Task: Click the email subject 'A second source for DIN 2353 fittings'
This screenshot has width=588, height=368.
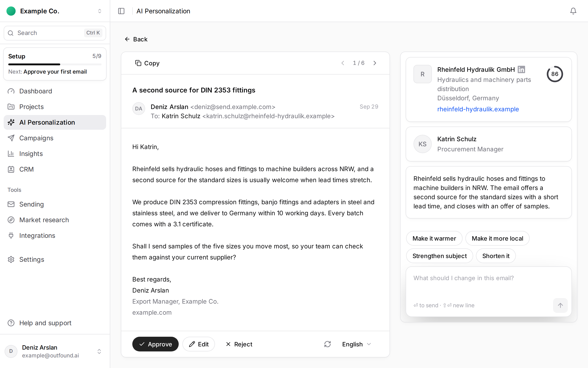Action: click(x=194, y=90)
